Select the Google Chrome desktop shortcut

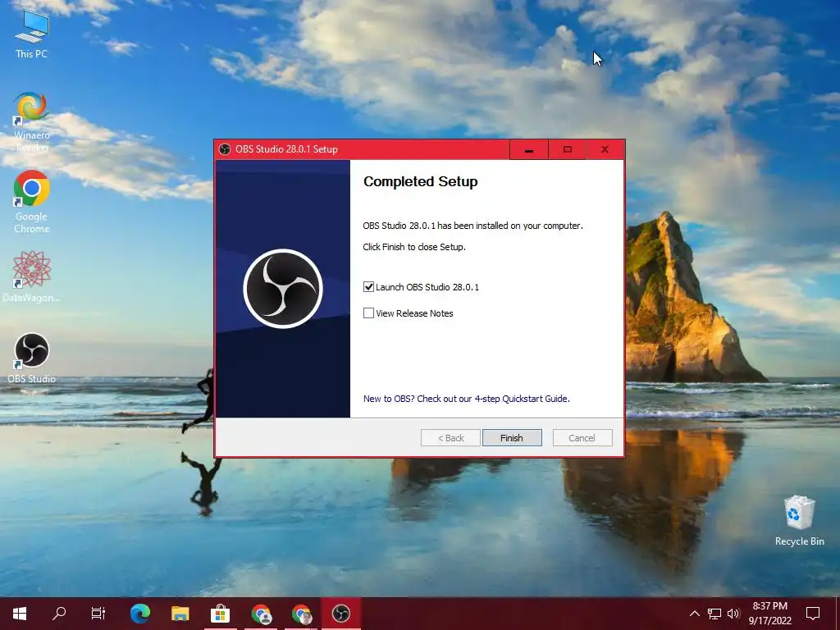click(32, 202)
